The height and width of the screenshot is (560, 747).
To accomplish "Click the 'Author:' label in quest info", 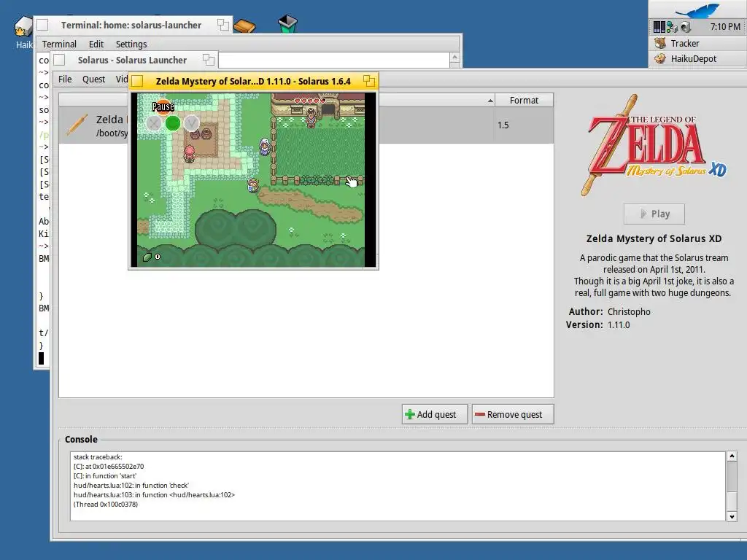I will (586, 311).
